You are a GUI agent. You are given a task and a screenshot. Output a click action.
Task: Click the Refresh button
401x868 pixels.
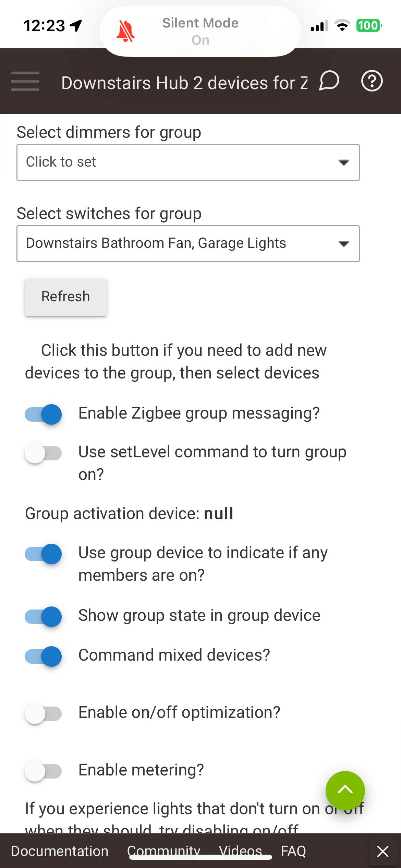tap(66, 297)
